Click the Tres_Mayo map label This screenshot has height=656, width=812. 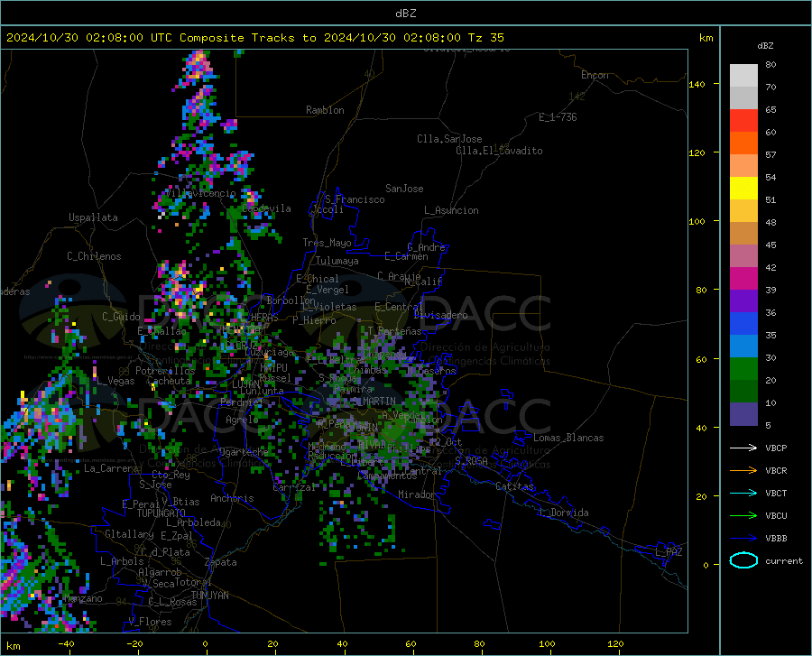[327, 243]
